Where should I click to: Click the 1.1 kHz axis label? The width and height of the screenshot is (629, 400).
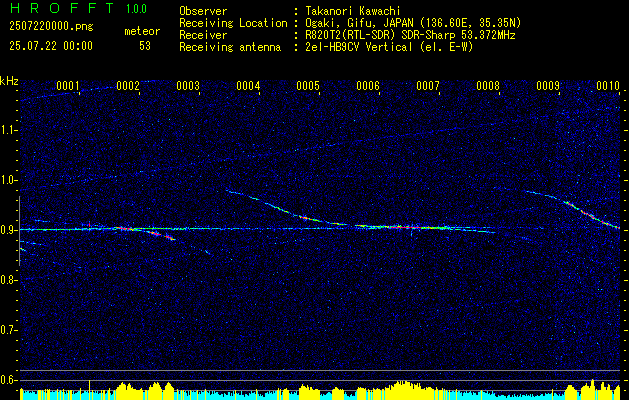9,130
